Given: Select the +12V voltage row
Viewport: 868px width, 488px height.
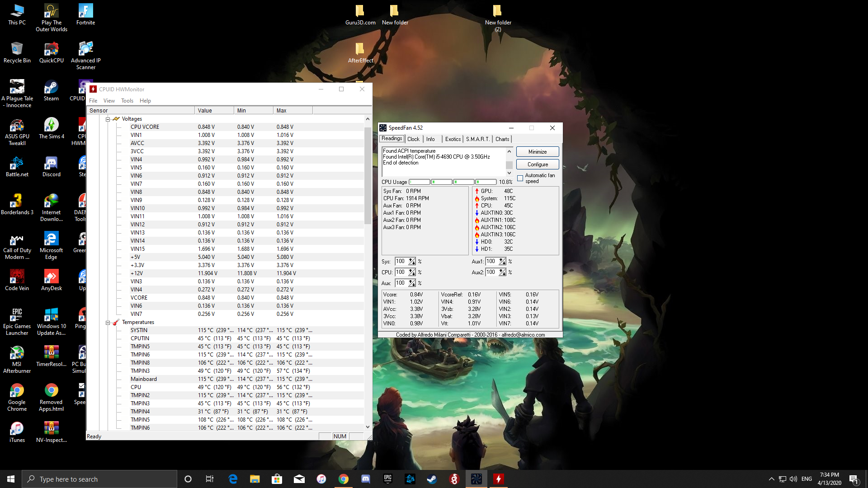Looking at the screenshot, I should (x=225, y=273).
